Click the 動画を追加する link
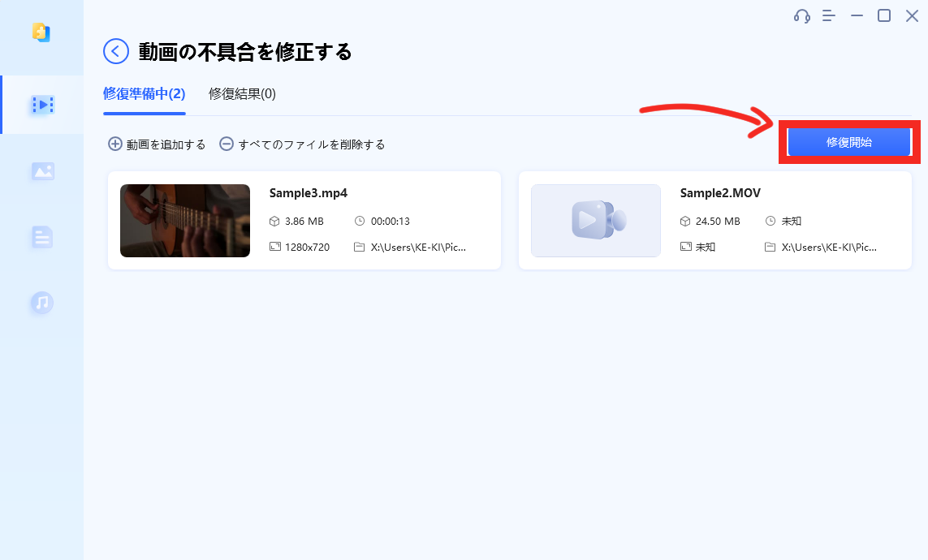Image resolution: width=928 pixels, height=560 pixels. tap(166, 144)
